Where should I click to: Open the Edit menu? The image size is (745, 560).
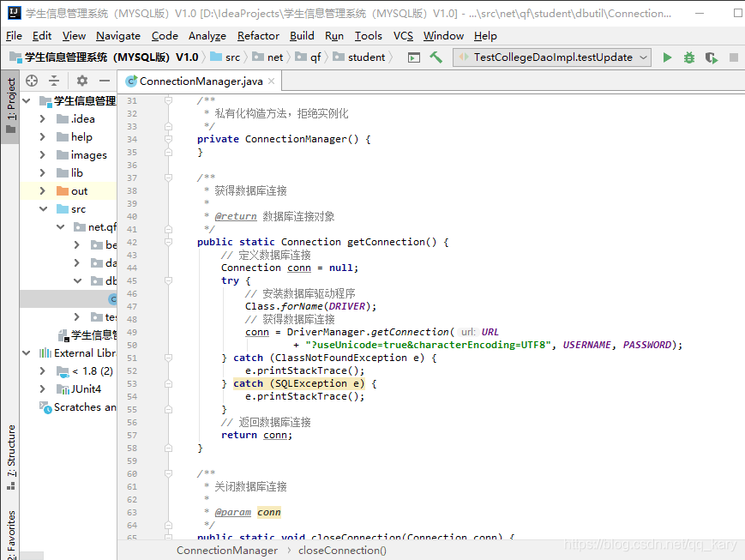tap(42, 36)
